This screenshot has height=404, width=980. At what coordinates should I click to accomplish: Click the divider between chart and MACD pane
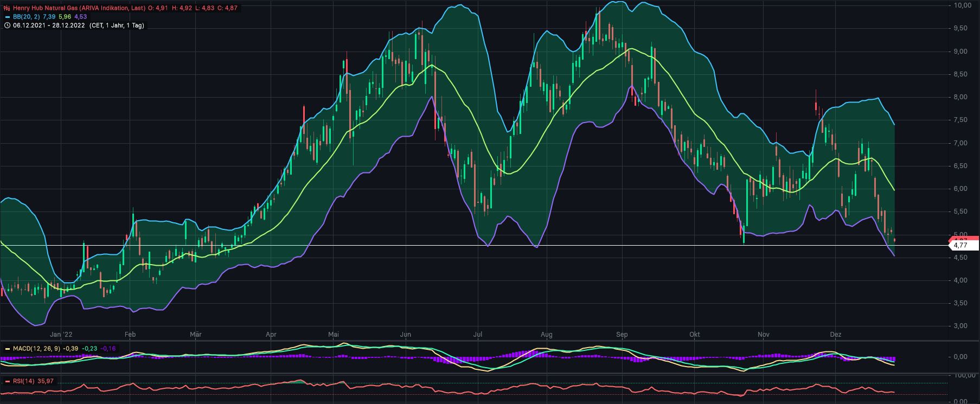pos(488,341)
